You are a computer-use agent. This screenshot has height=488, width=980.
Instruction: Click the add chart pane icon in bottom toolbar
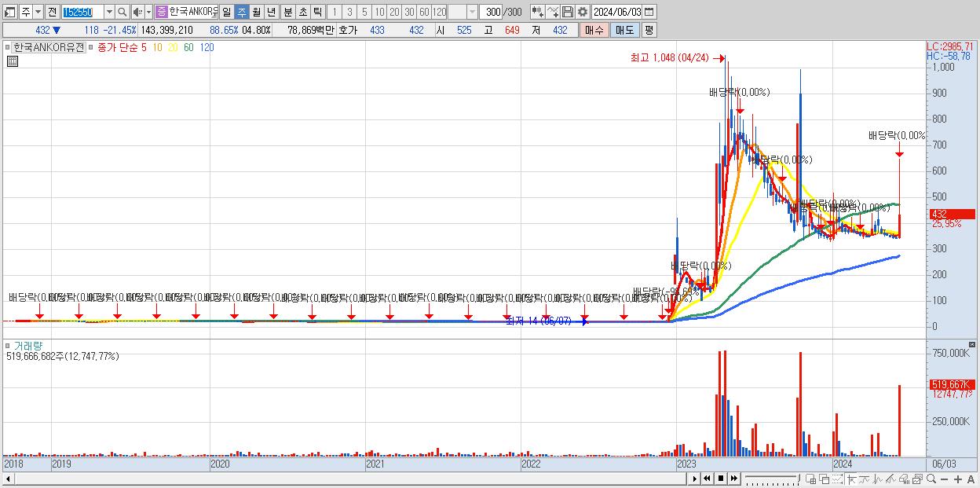[811, 479]
